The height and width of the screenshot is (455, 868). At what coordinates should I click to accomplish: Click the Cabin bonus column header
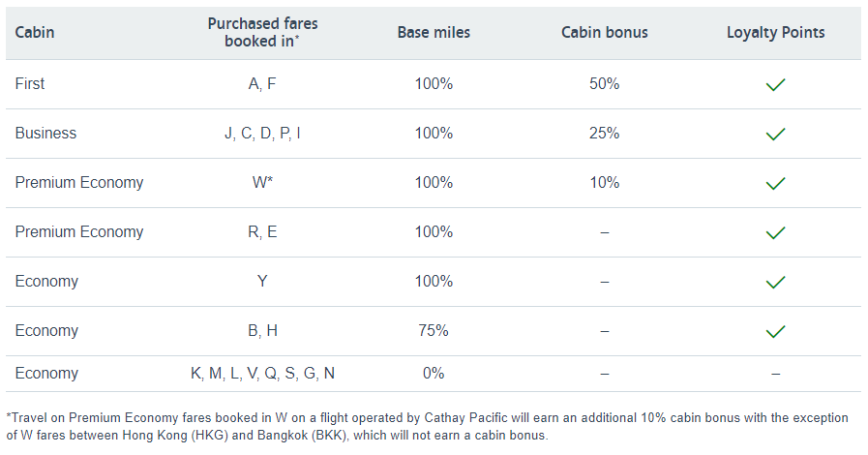[605, 32]
